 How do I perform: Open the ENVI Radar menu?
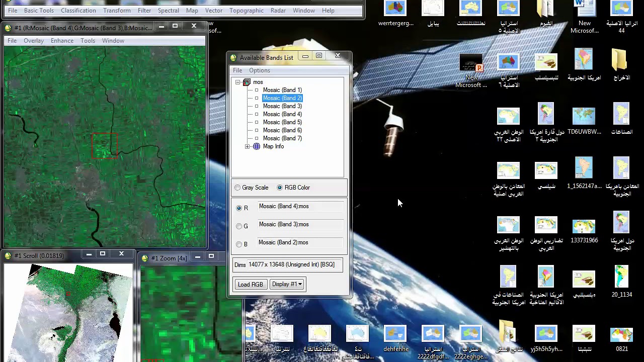tap(278, 10)
